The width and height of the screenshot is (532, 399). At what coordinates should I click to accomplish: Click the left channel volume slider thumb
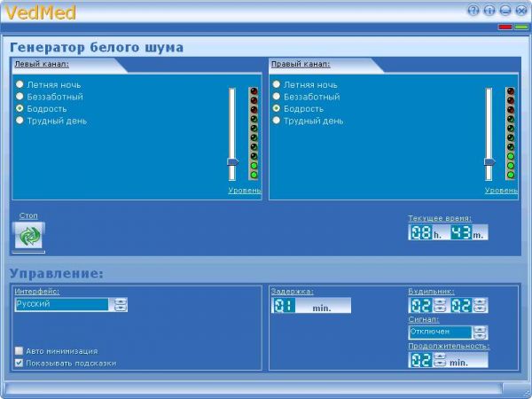tap(232, 162)
